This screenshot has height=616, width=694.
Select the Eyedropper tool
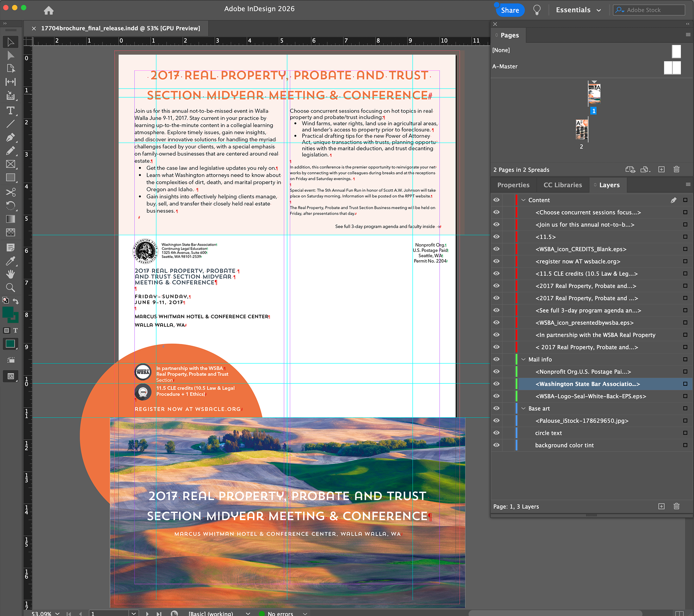tap(10, 261)
